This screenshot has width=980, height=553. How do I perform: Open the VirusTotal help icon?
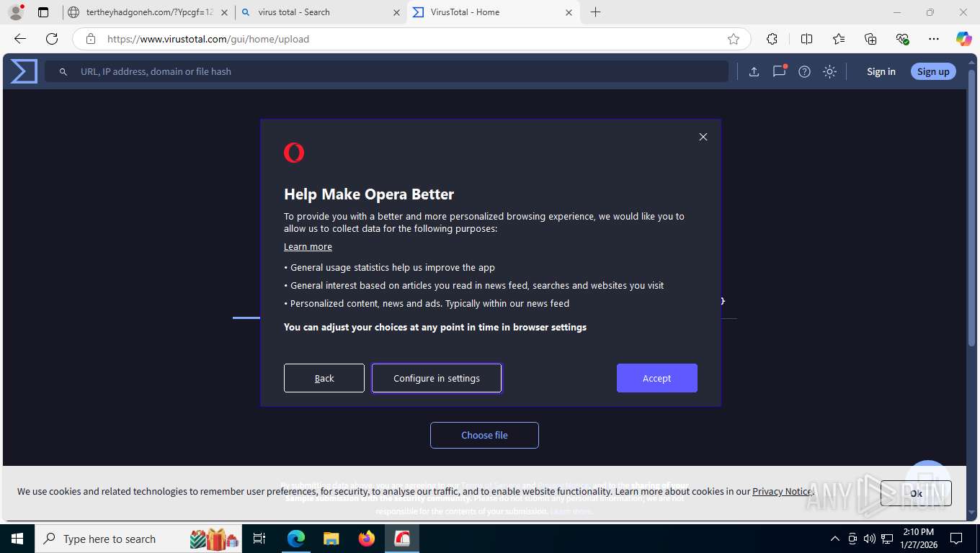pyautogui.click(x=805, y=71)
